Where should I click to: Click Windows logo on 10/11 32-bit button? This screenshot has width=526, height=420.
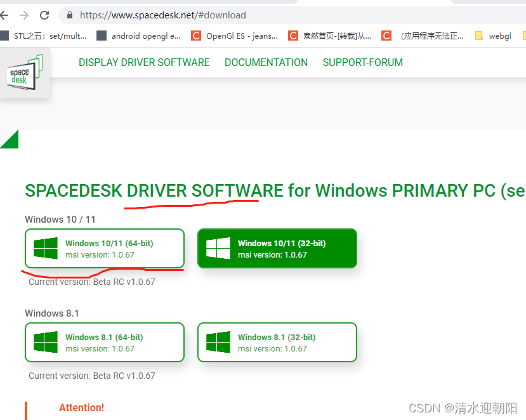(218, 248)
